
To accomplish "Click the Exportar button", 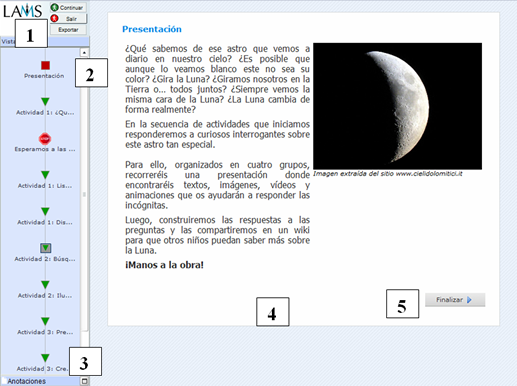I will [x=68, y=30].
